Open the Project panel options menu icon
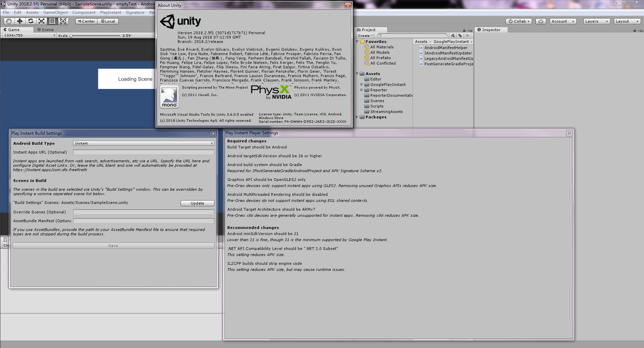Screen dimensions: 644x348 pos(470,30)
